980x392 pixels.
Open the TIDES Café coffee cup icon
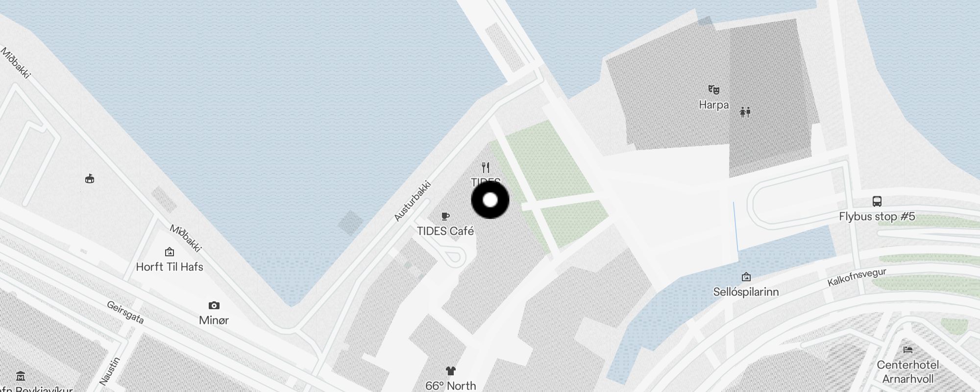(x=445, y=216)
